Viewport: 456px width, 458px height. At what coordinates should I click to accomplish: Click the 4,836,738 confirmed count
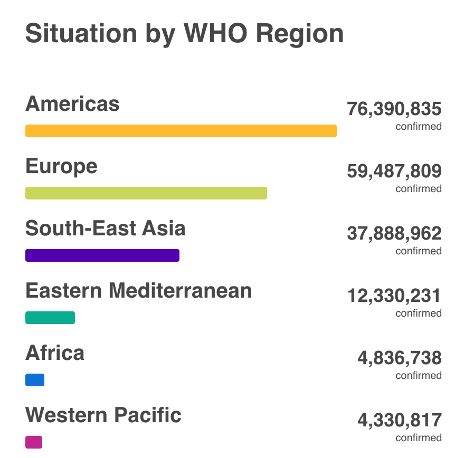click(x=400, y=358)
